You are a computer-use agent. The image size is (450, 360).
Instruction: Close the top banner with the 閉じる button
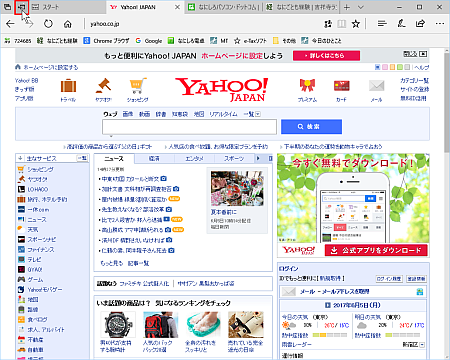click(415, 54)
